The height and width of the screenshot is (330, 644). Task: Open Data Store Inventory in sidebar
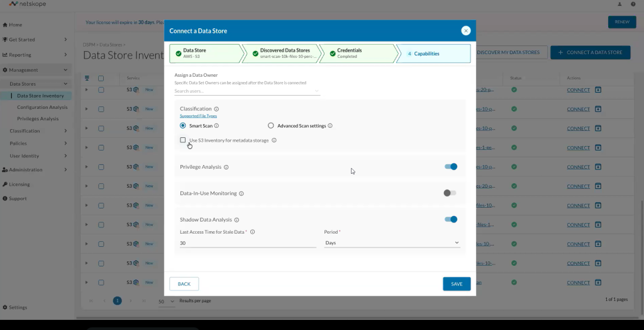(40, 96)
